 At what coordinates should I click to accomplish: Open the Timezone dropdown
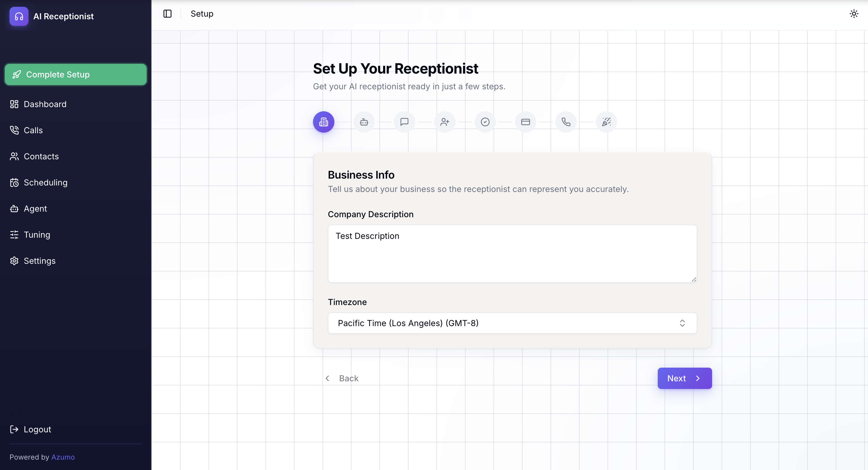tap(512, 323)
